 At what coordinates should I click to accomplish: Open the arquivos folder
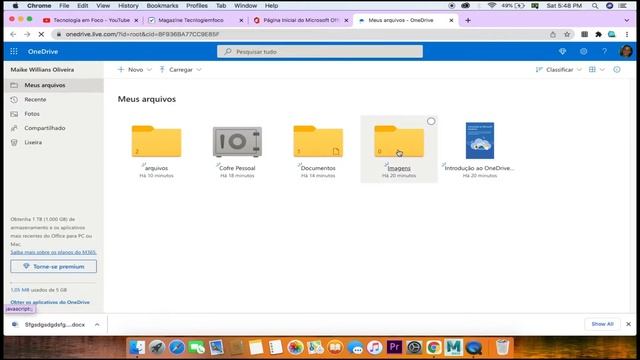point(156,141)
